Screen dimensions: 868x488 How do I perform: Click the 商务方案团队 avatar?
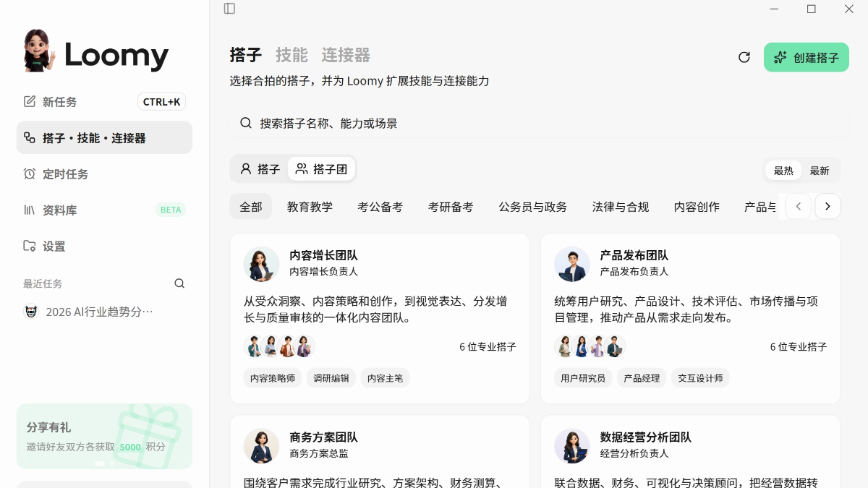click(261, 445)
